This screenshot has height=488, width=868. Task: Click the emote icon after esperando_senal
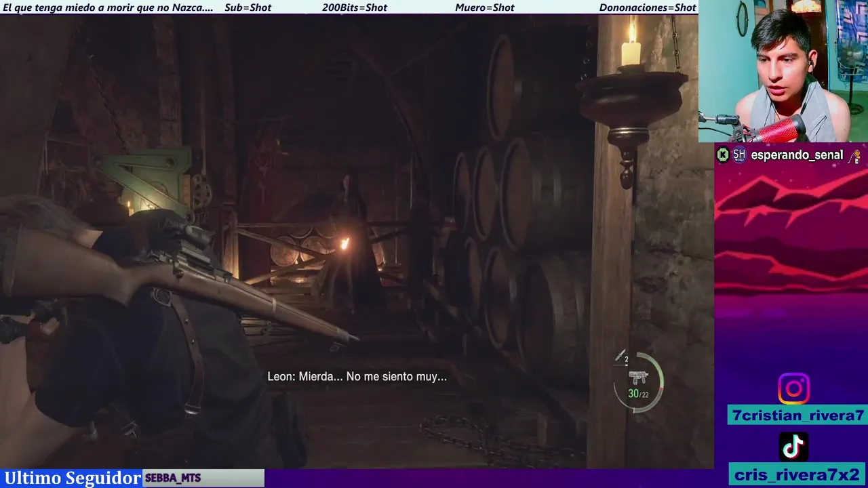tap(855, 156)
